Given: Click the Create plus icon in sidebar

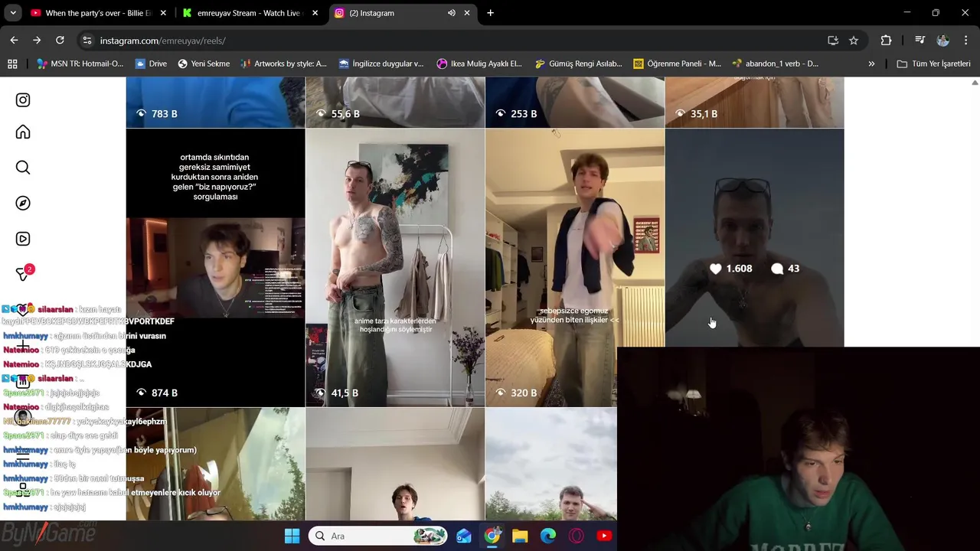Looking at the screenshot, I should coord(23,345).
